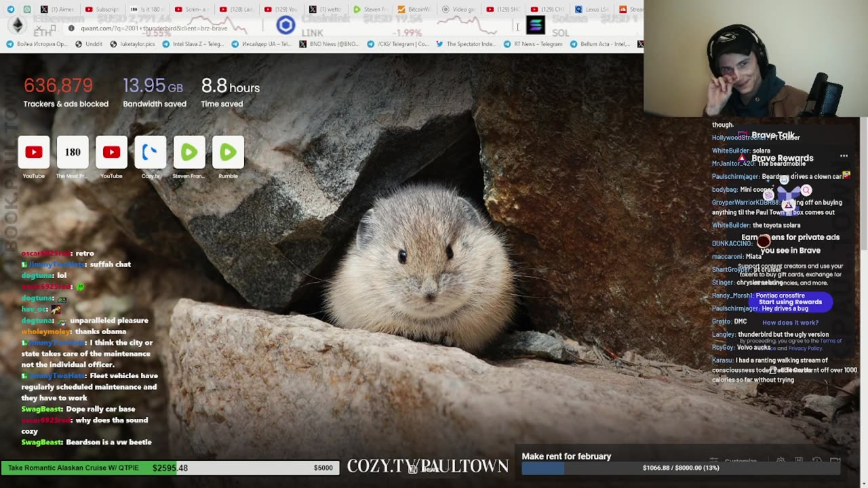Screen dimensions: 868x488
Task: Open the Intel Slava Z Telegram bookmark
Action: click(x=193, y=44)
